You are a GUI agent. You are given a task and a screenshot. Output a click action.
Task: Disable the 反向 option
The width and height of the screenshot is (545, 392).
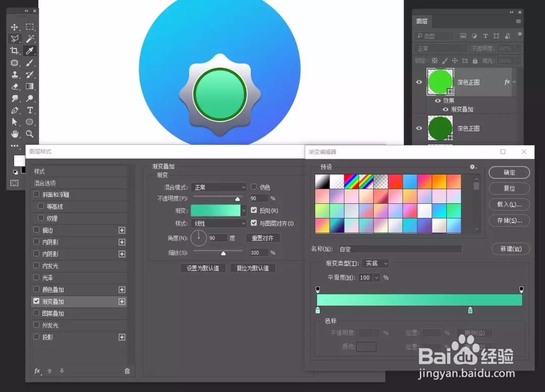(x=254, y=210)
